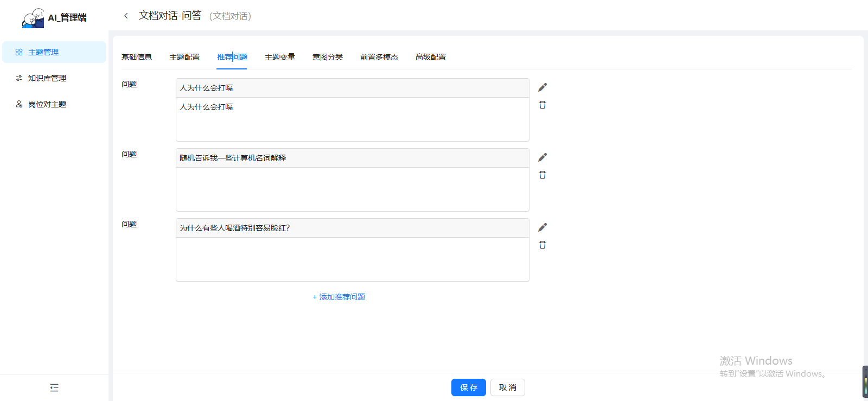Open 岗位对主题 in the sidebar
The image size is (868, 401).
pos(47,104)
